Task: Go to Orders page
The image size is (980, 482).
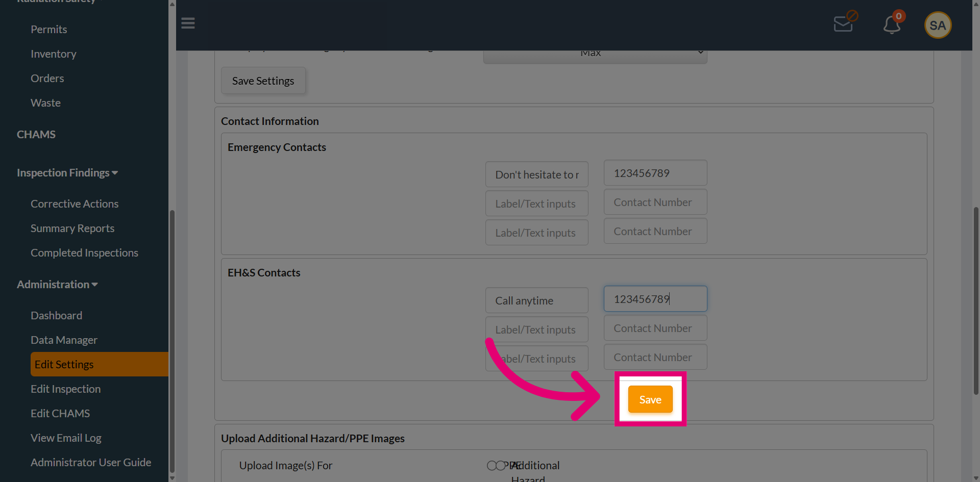Action: (47, 79)
